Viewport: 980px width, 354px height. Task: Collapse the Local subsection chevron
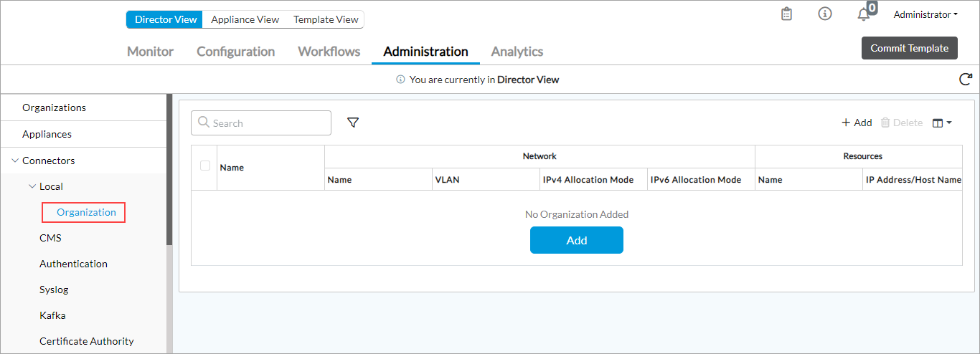coord(32,186)
